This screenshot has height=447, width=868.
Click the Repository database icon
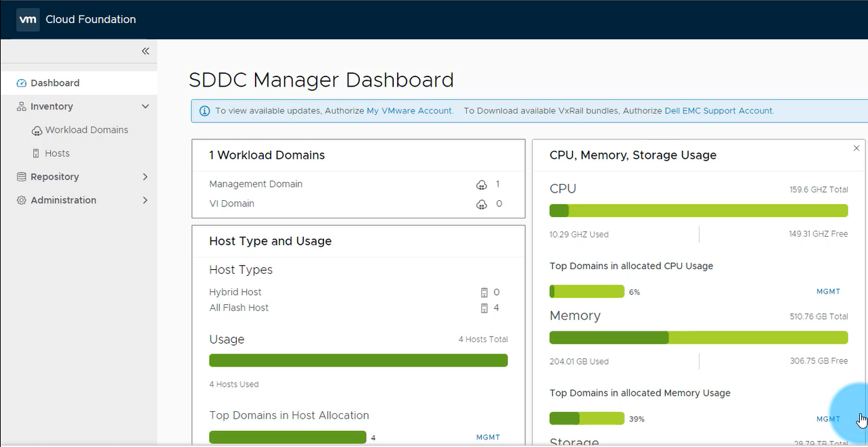tap(21, 177)
